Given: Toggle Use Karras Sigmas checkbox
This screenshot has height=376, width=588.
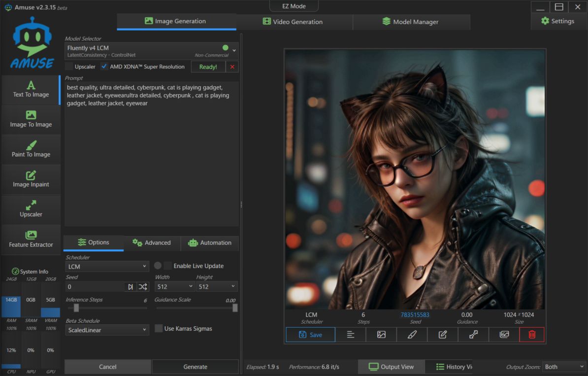Looking at the screenshot, I should pos(159,329).
